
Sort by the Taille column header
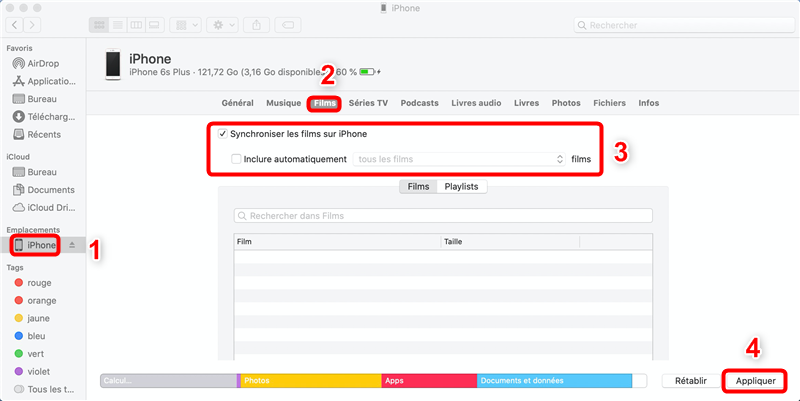coord(510,242)
